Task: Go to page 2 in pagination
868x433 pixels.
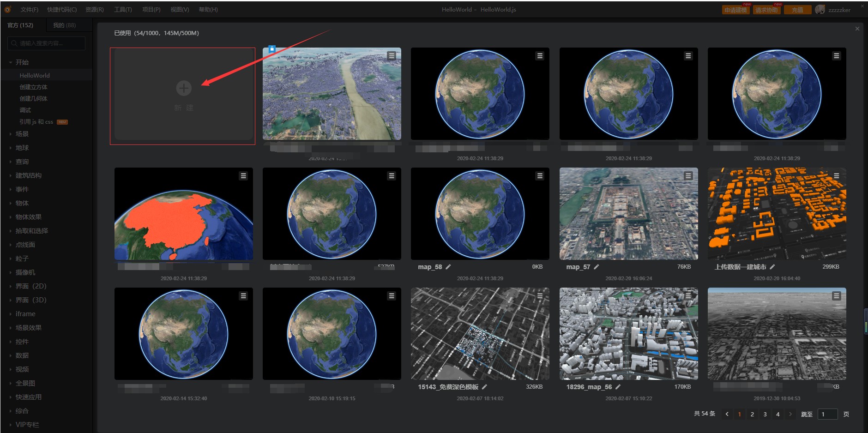Action: (752, 414)
